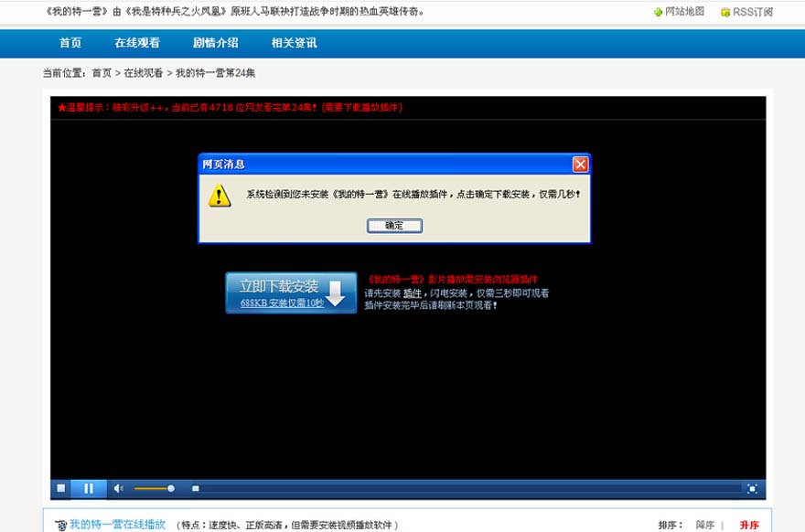Open the 网站地图 link at top

click(x=683, y=12)
